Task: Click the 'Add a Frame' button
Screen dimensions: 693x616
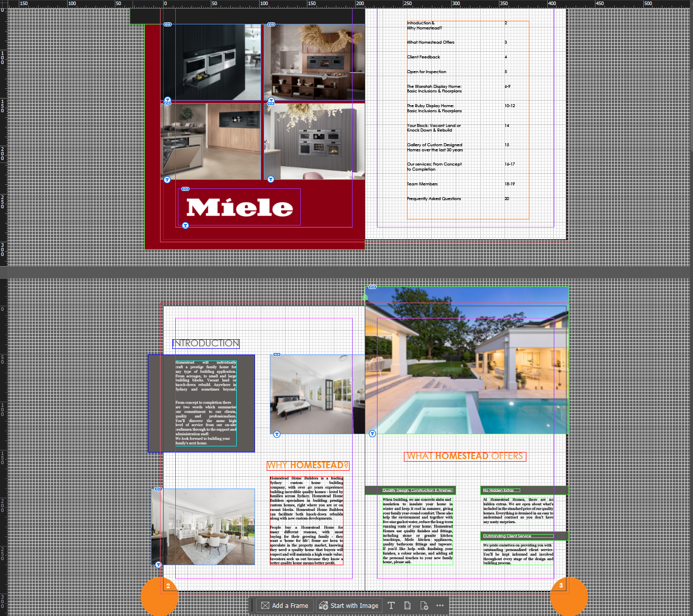Action: tap(285, 605)
